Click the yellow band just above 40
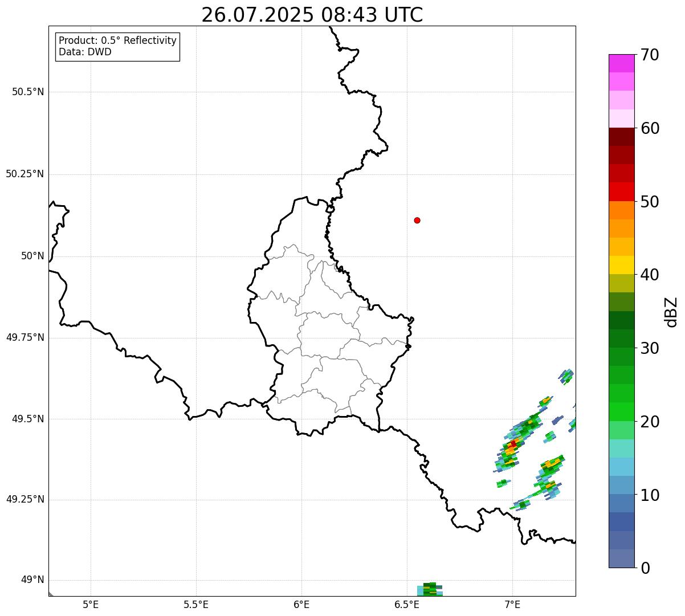Screen dimensions: 685x616 (x=621, y=265)
